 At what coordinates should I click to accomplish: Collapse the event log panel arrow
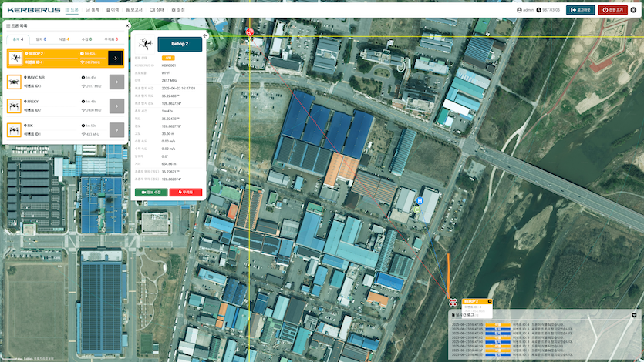point(634,315)
